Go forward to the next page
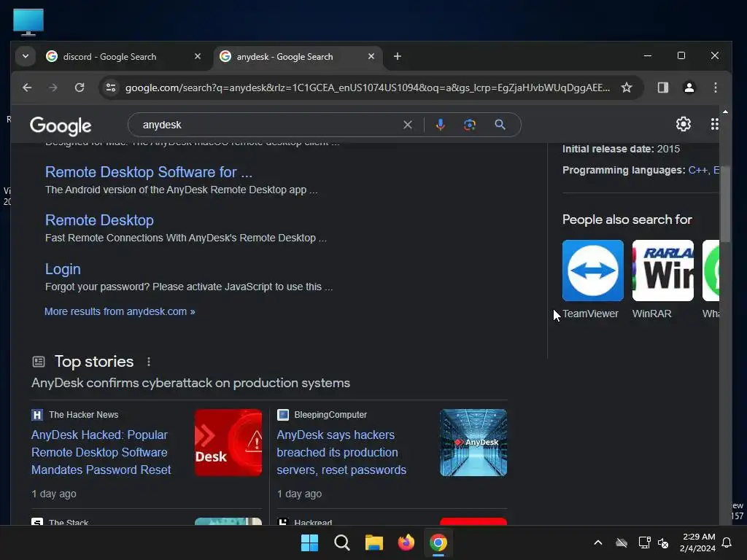The height and width of the screenshot is (560, 747). pos(53,87)
